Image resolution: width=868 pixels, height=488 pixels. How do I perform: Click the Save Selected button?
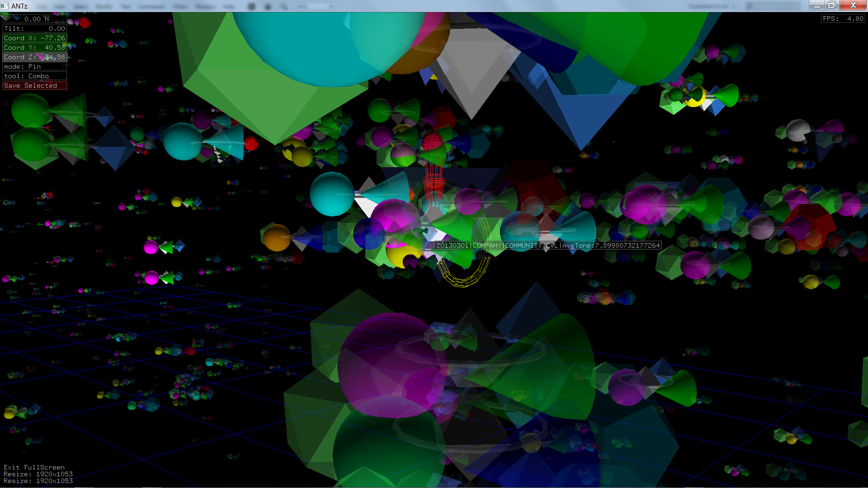[34, 85]
